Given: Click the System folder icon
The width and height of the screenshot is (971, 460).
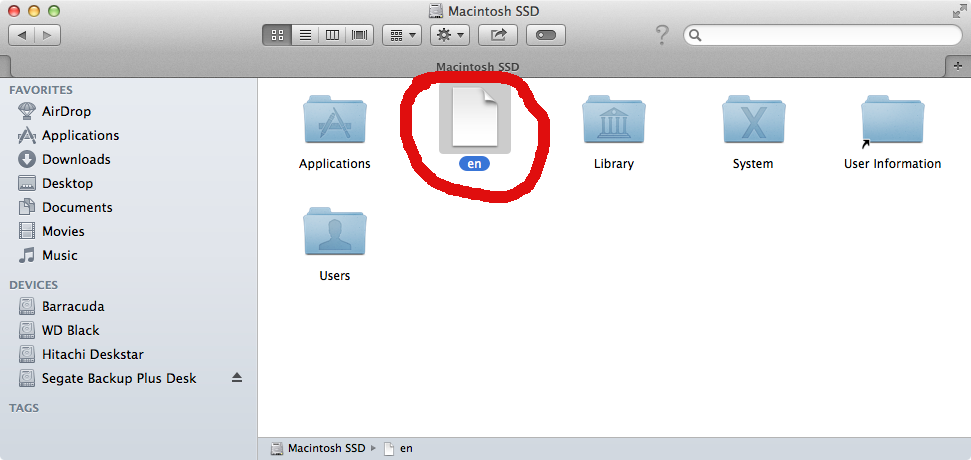Looking at the screenshot, I should click(x=753, y=119).
